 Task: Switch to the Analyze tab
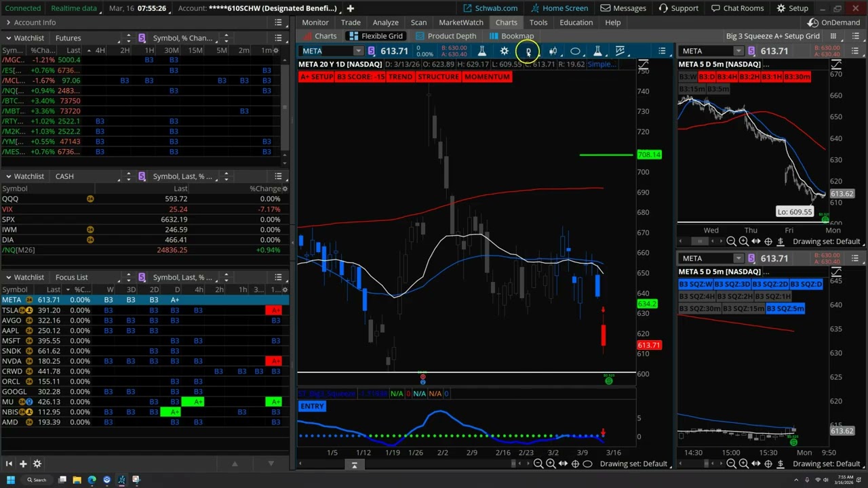[385, 22]
